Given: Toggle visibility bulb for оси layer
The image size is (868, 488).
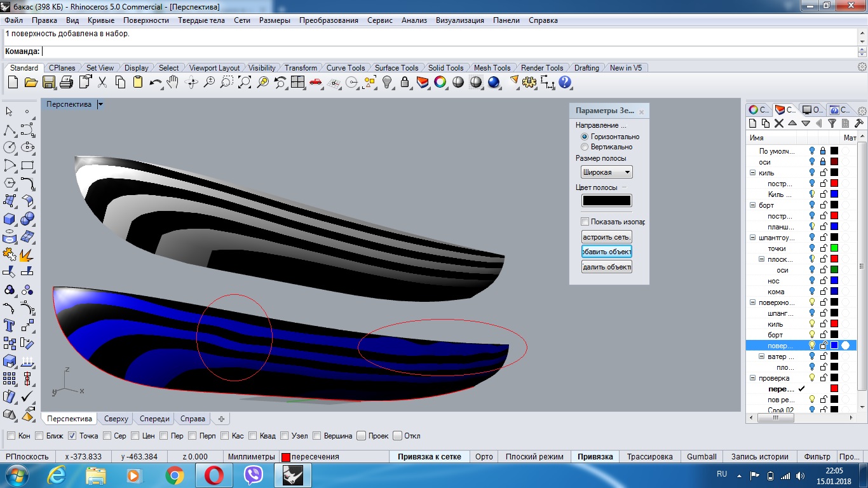Looking at the screenshot, I should [811, 162].
